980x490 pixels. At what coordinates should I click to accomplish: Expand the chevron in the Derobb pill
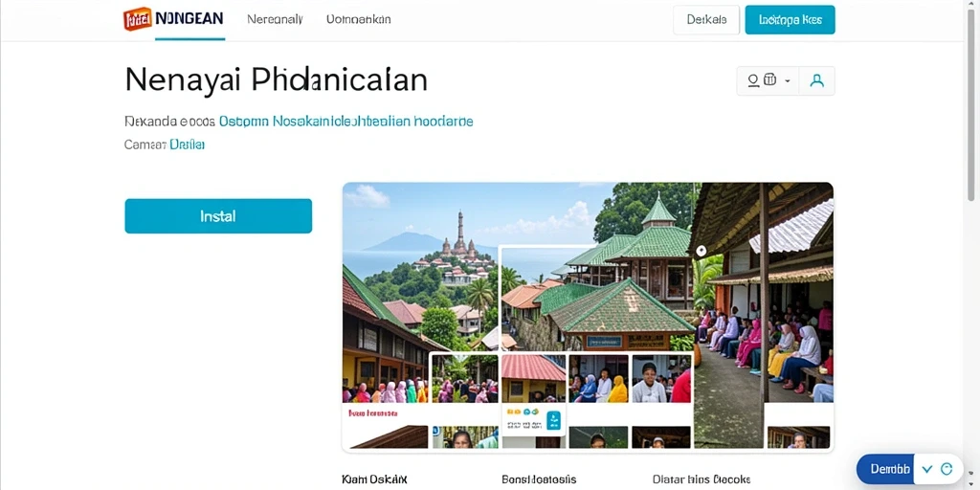927,469
